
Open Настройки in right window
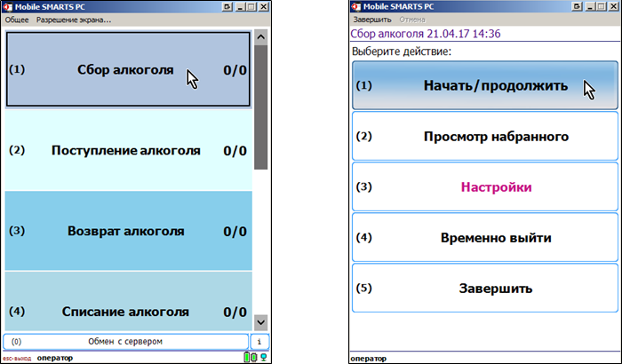(x=485, y=186)
